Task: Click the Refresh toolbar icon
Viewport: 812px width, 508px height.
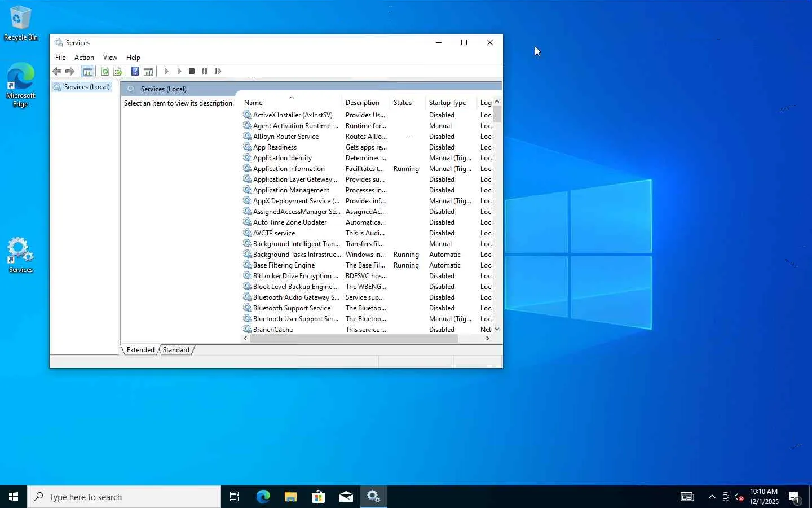Action: click(105, 71)
